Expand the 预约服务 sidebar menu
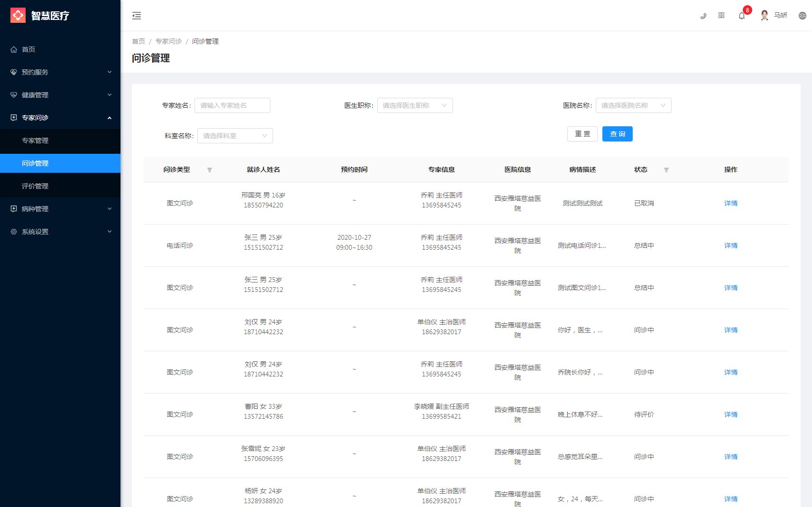This screenshot has height=507, width=812. coord(60,72)
